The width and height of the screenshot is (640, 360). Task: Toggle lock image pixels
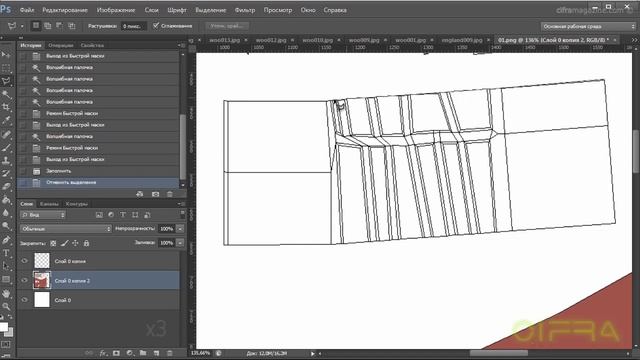[x=64, y=243]
